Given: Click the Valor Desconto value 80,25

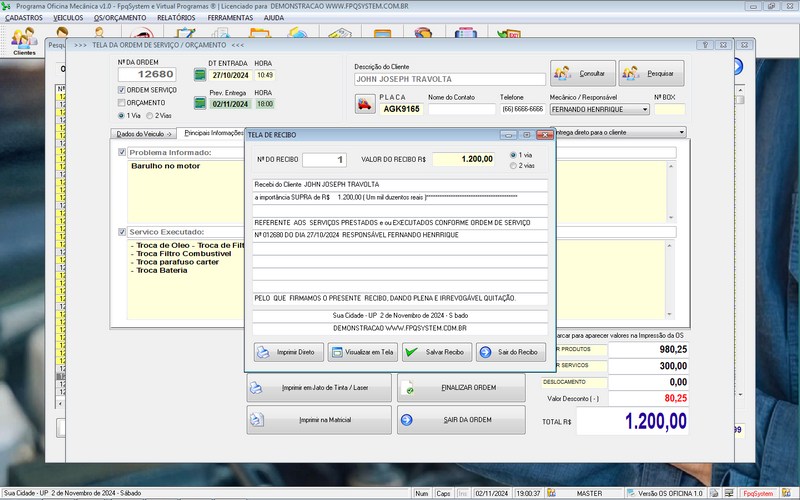Looking at the screenshot, I should click(648, 398).
